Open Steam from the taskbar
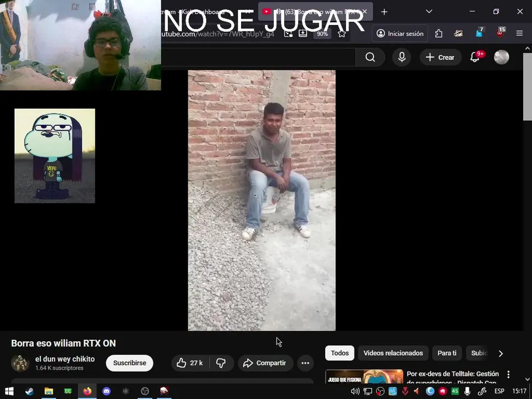 [x=29, y=391]
